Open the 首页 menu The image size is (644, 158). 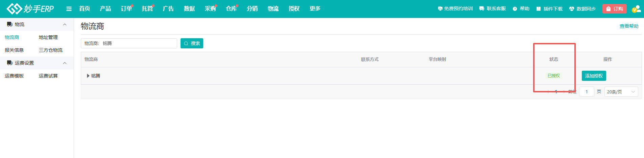tap(85, 9)
